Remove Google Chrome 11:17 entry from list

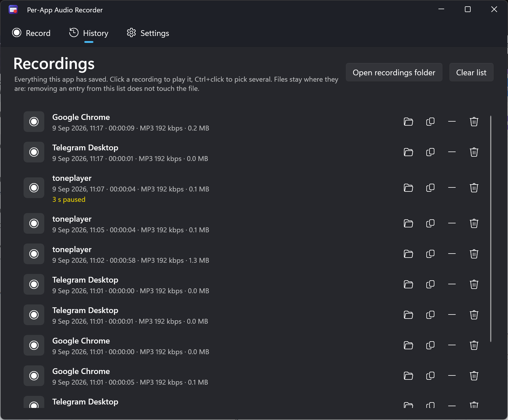pos(452,122)
